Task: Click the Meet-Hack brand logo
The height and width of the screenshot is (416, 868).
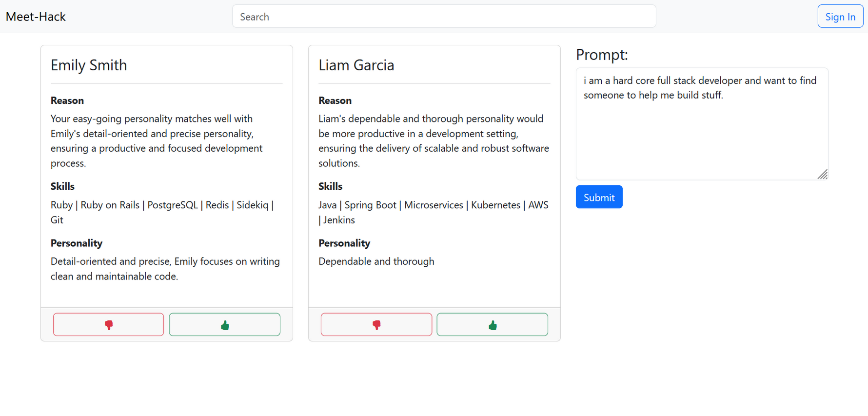Action: click(x=36, y=17)
